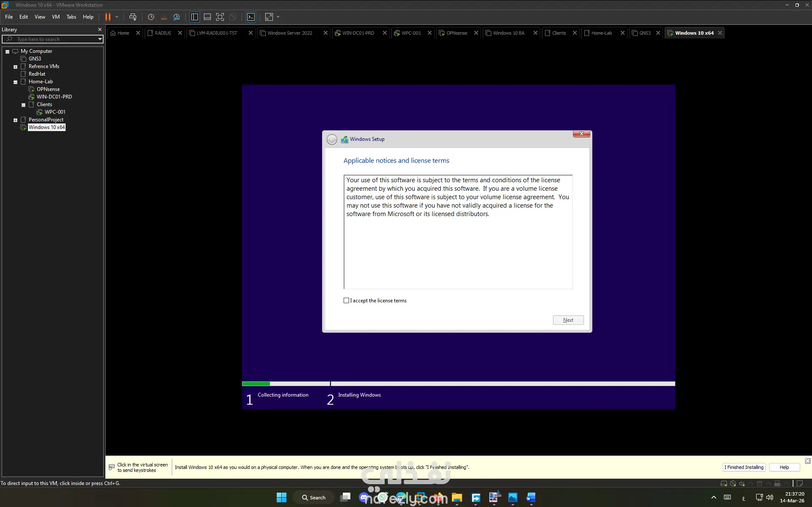Select Windows 10 x64 in the library tree

coord(47,127)
